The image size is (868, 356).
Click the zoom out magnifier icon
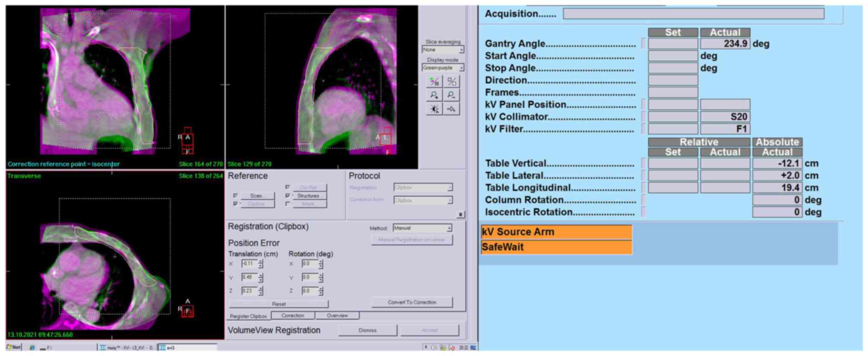click(452, 95)
